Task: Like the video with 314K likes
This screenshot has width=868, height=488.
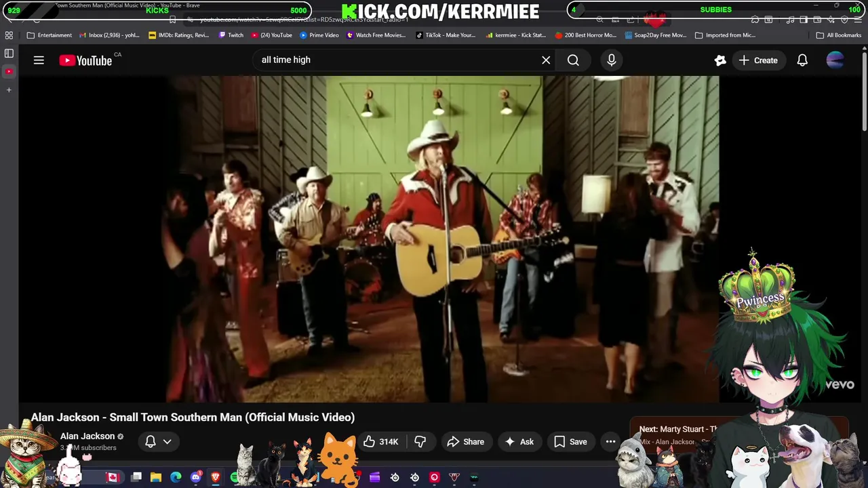Action: (381, 442)
